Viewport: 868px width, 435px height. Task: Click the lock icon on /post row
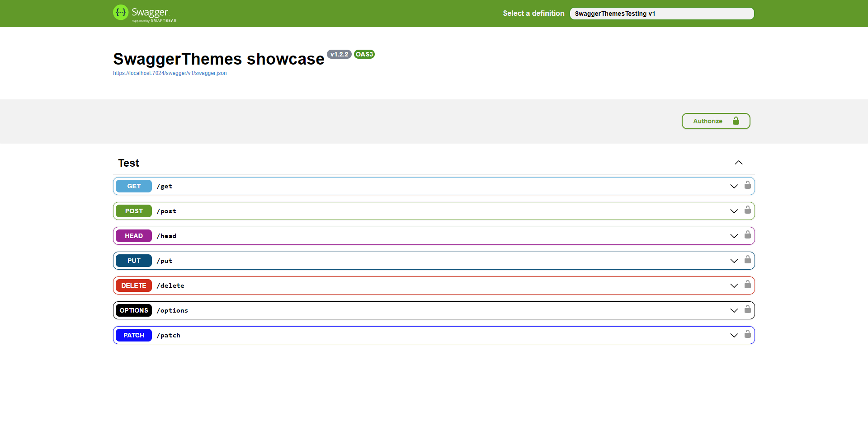click(748, 210)
